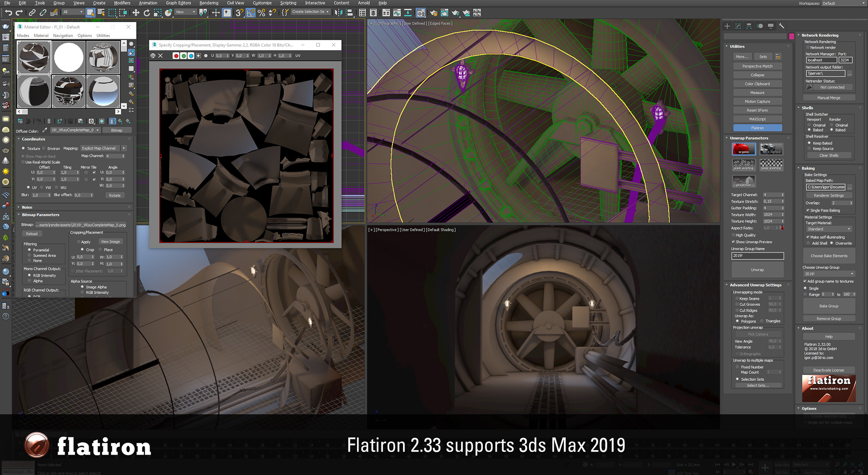
Task: Toggle Angle Snap icon
Action: [x=250, y=13]
